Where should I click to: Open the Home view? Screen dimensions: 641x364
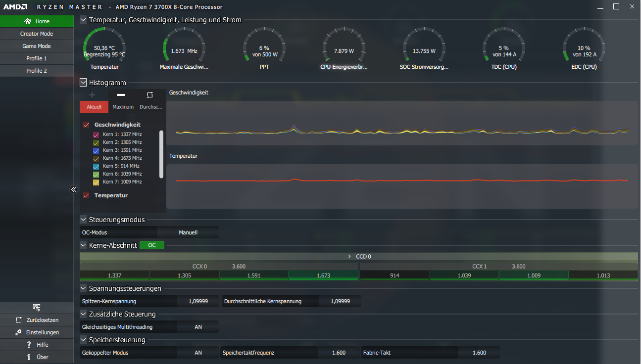[x=37, y=21]
